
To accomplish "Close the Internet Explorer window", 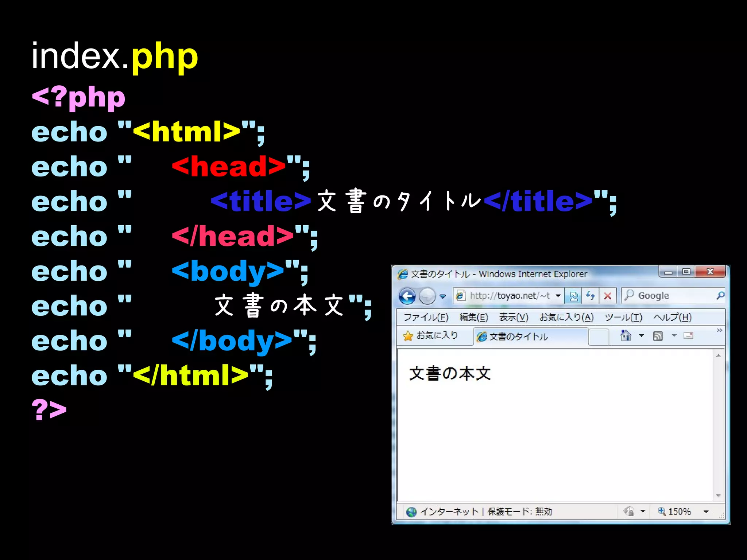I will click(710, 272).
